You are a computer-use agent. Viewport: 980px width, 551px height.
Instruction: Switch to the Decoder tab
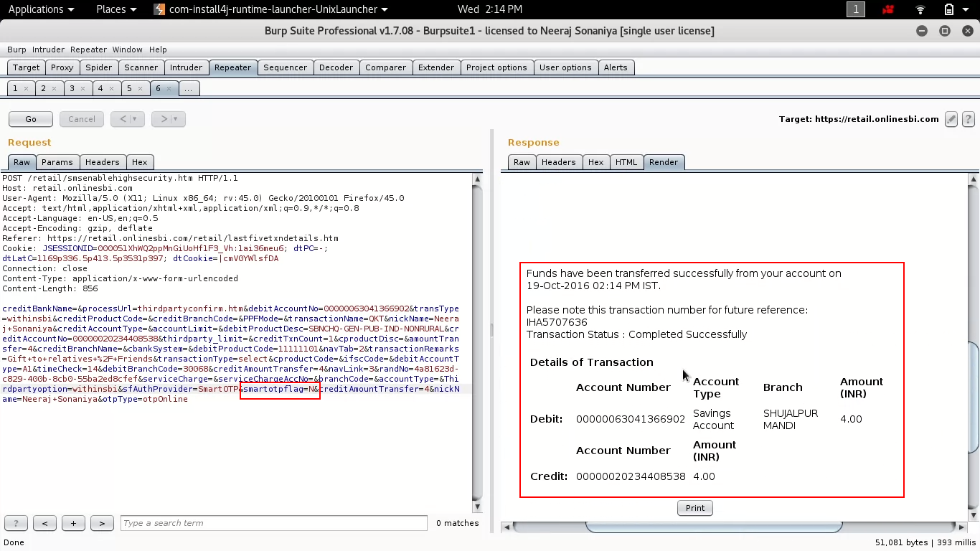336,67
